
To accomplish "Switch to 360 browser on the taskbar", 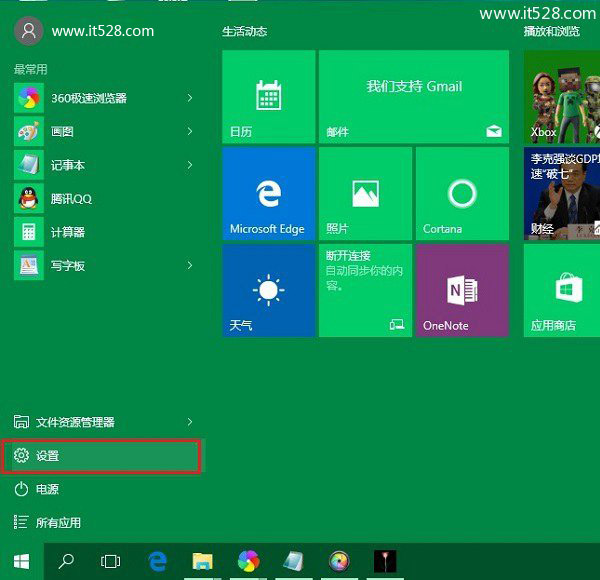I will point(248,562).
